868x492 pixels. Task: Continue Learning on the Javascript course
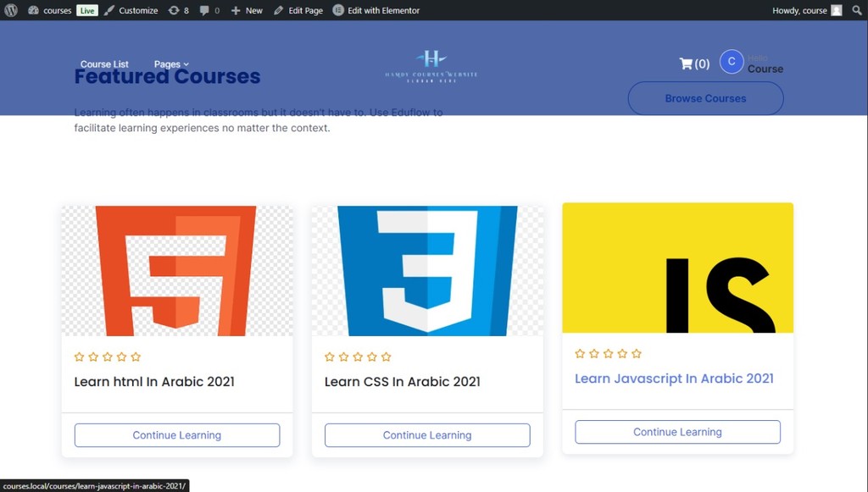pyautogui.click(x=677, y=432)
